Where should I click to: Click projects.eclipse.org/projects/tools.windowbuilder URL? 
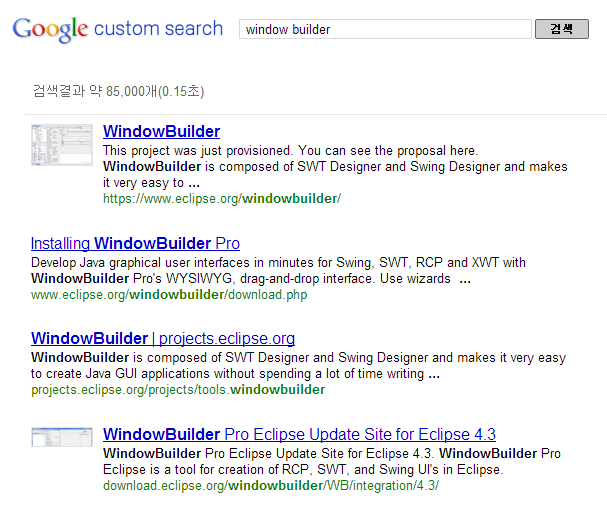click(x=178, y=390)
